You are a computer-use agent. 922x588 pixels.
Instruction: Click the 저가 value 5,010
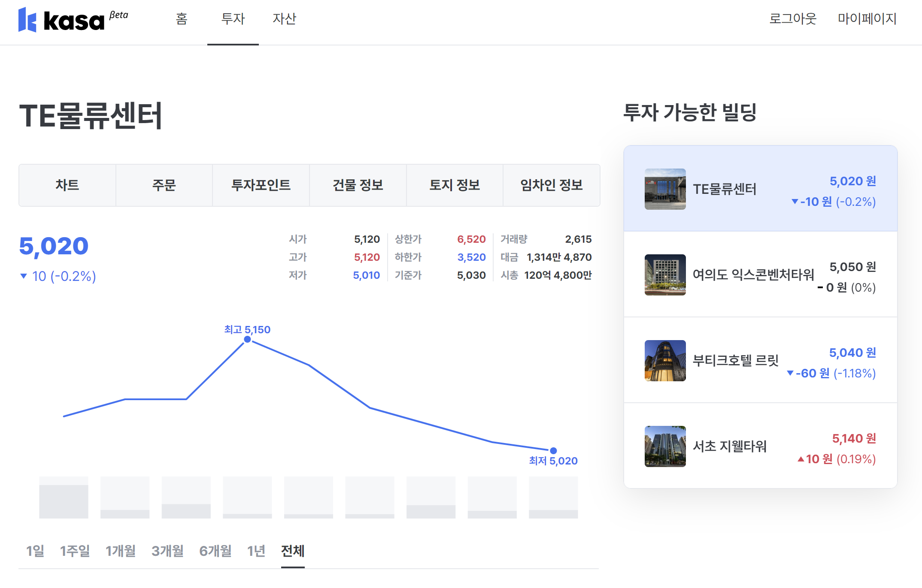(x=367, y=275)
